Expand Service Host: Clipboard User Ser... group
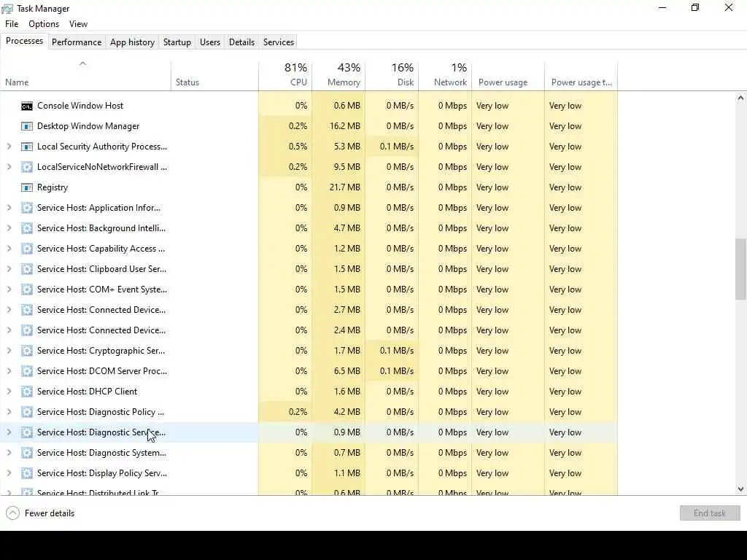Image resolution: width=747 pixels, height=560 pixels. point(9,269)
